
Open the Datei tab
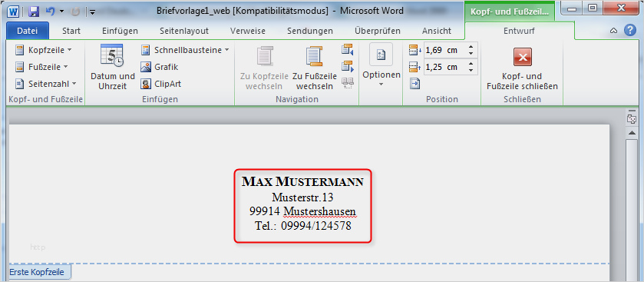[x=28, y=31]
